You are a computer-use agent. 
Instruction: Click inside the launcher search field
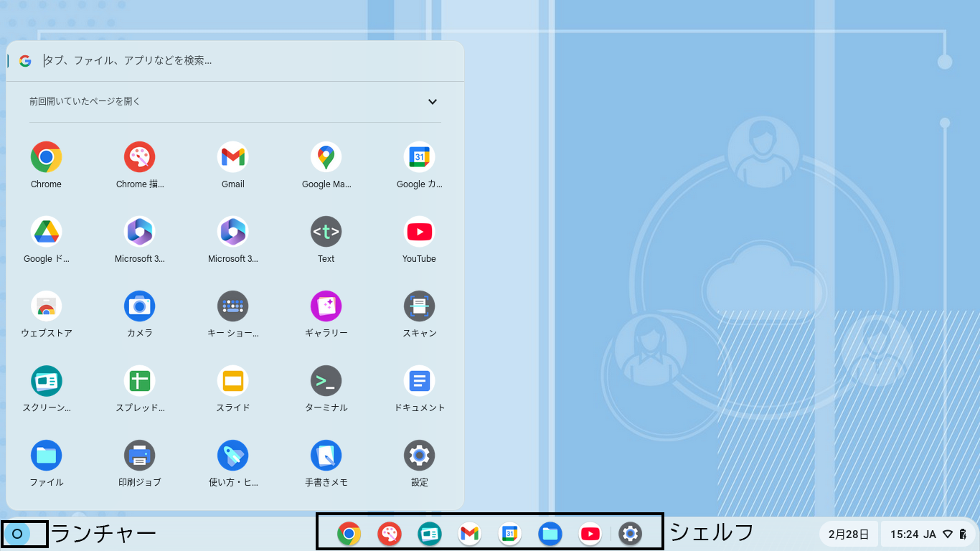[215, 60]
